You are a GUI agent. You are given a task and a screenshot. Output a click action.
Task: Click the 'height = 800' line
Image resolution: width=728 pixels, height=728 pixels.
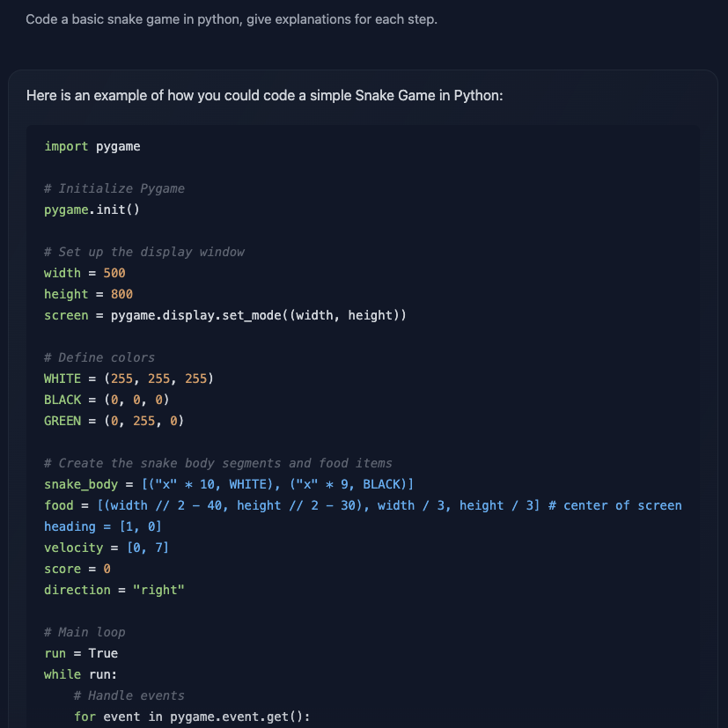click(x=89, y=294)
